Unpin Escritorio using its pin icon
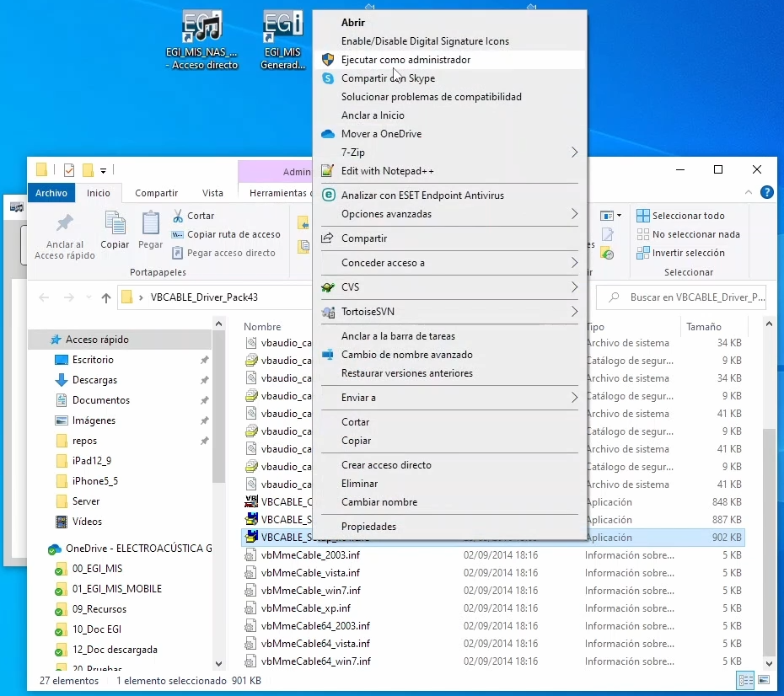Viewport: 784px width, 696px height. pyautogui.click(x=204, y=360)
